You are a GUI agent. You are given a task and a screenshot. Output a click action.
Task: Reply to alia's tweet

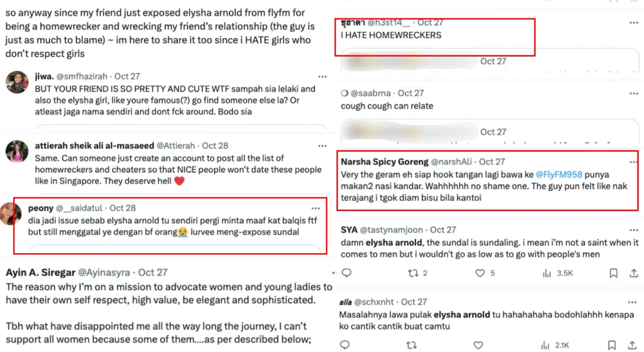pyautogui.click(x=345, y=345)
